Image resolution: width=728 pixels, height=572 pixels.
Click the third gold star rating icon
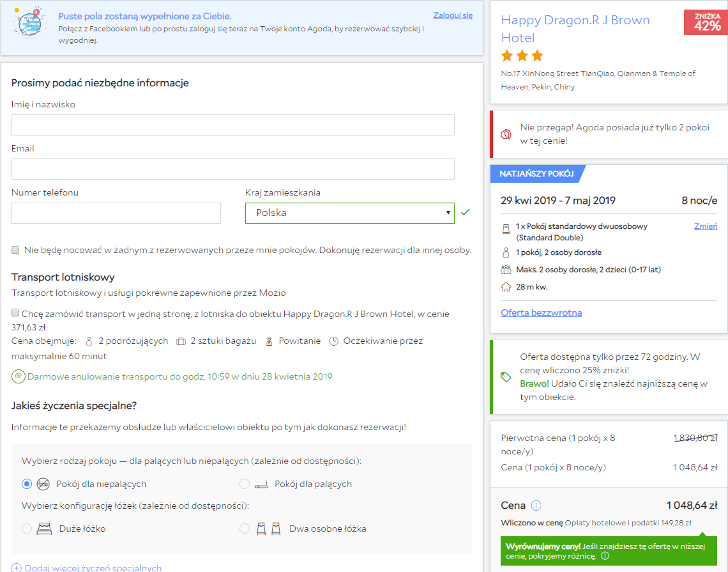(537, 56)
